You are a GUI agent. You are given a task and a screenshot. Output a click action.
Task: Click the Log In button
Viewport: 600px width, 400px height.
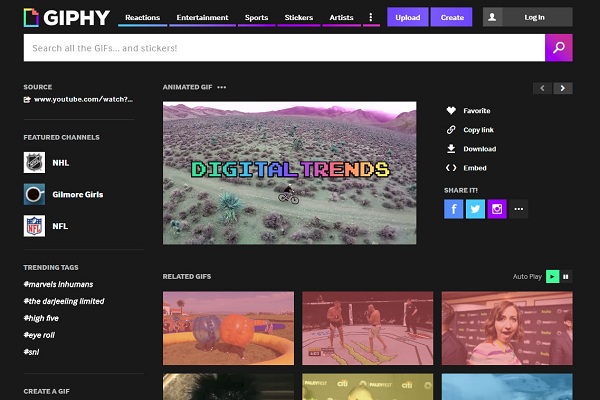534,17
